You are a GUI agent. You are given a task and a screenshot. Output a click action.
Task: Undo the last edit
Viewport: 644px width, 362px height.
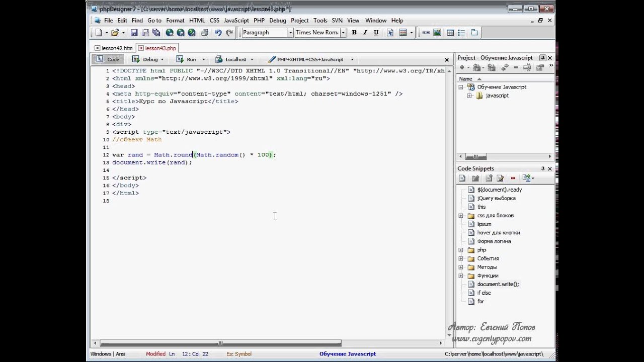[x=218, y=33]
